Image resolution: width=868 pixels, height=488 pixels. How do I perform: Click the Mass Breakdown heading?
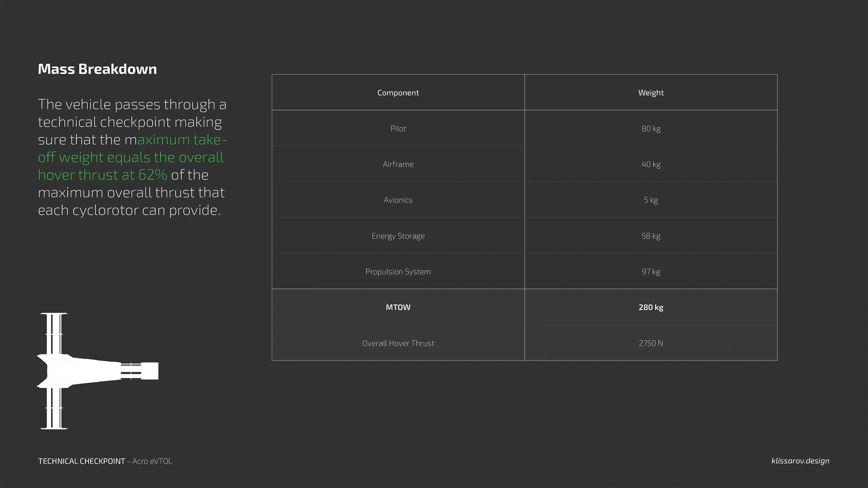[97, 69]
